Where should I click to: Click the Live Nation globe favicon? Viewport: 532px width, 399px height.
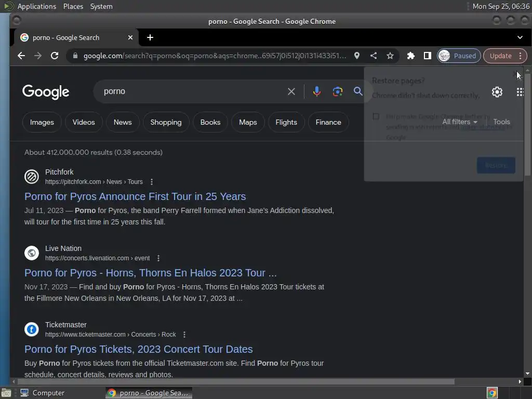(x=32, y=253)
